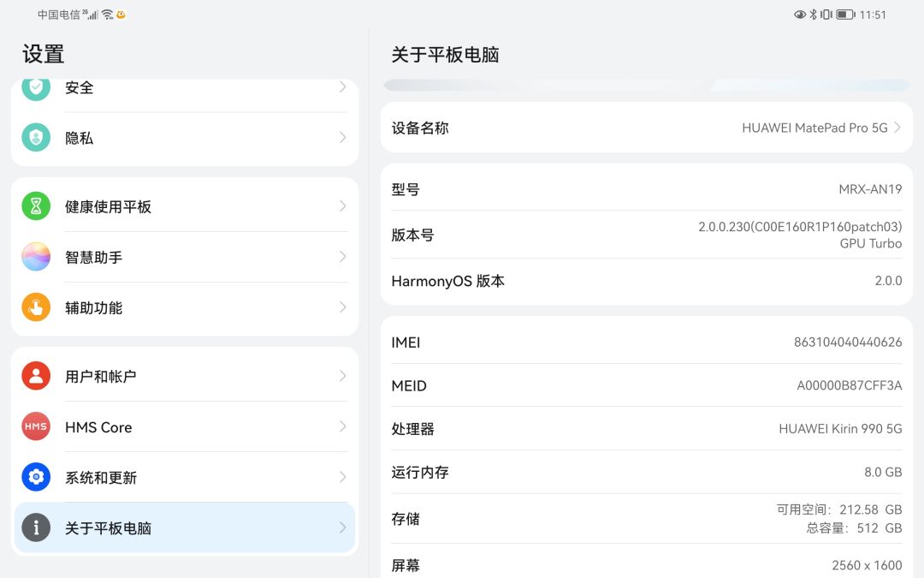924x578 pixels.
Task: Tap the 关于平板电脑 info icon
Action: point(36,527)
